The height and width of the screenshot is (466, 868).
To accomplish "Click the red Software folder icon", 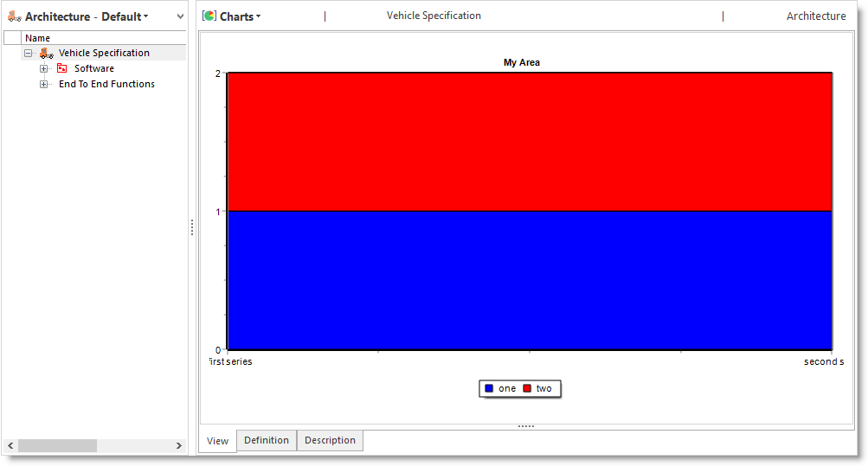I will [62, 68].
